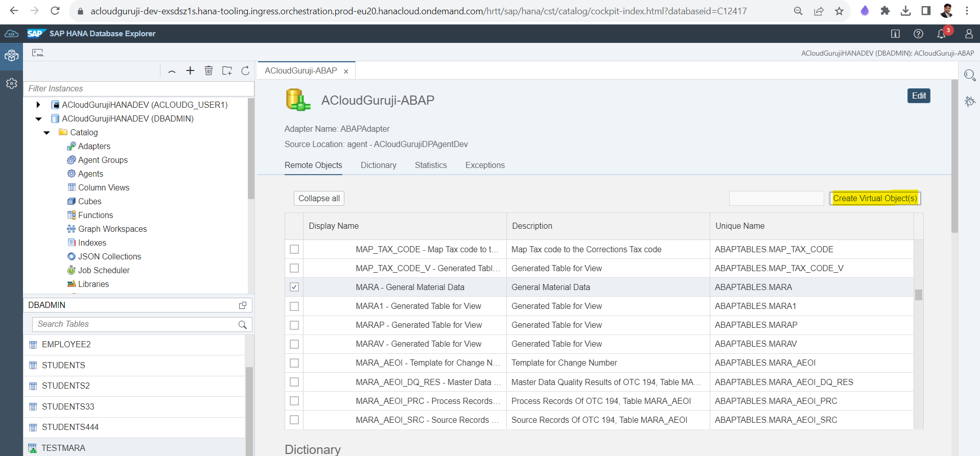Check the MARAP - Generated Table checkbox
Viewport: 980px width, 456px height.
click(294, 325)
